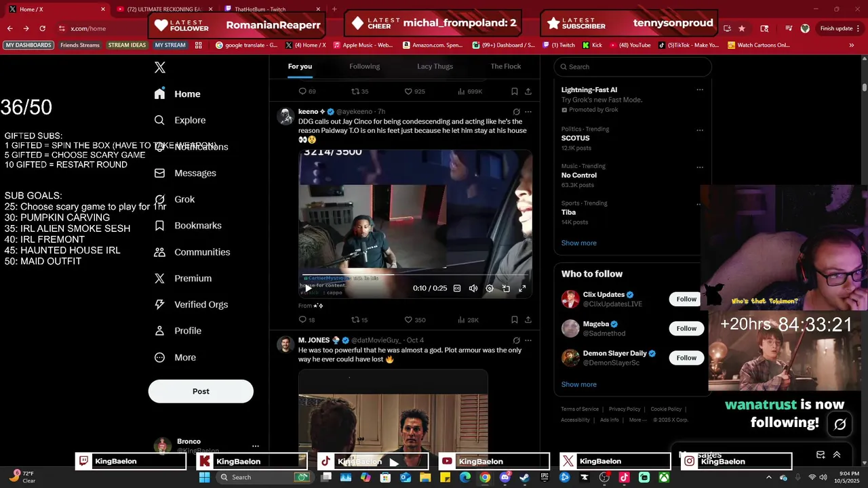
Task: Open Xbox app from the taskbar
Action: tap(664, 477)
